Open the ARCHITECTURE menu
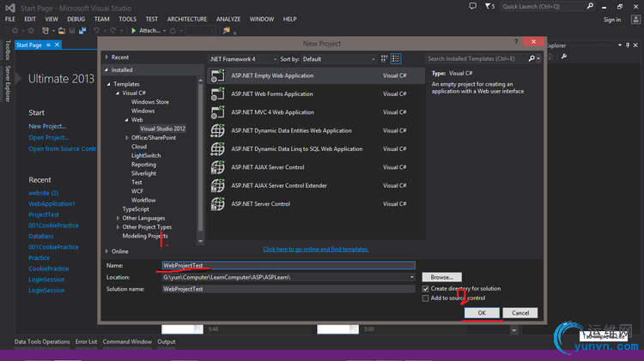Image resolution: width=644 pixels, height=361 pixels. (x=187, y=19)
